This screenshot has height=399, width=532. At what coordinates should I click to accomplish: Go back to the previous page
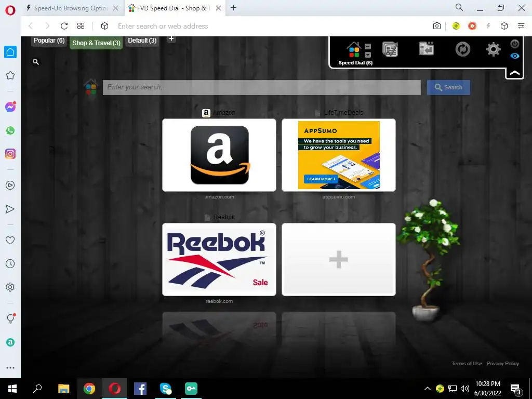click(x=31, y=26)
